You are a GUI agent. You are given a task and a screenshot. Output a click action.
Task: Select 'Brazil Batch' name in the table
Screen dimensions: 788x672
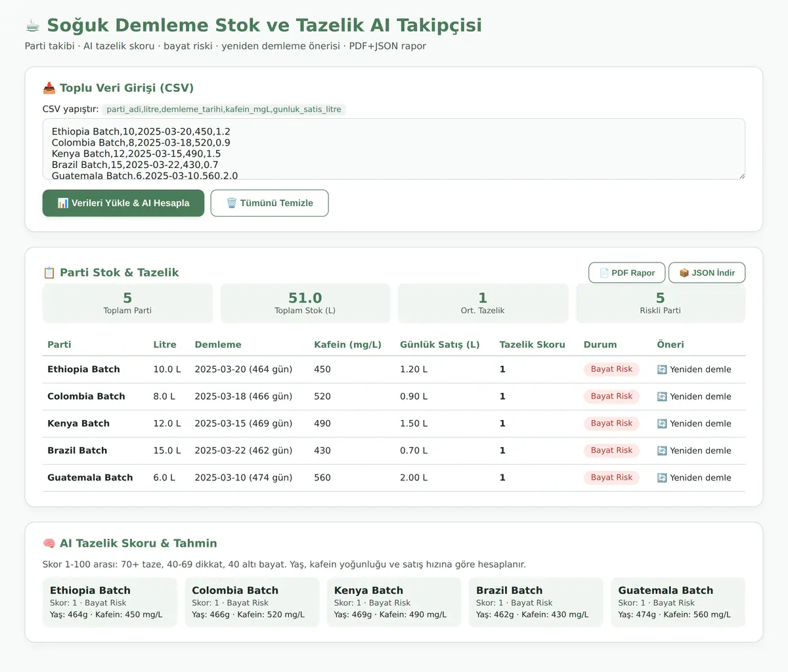tap(77, 451)
